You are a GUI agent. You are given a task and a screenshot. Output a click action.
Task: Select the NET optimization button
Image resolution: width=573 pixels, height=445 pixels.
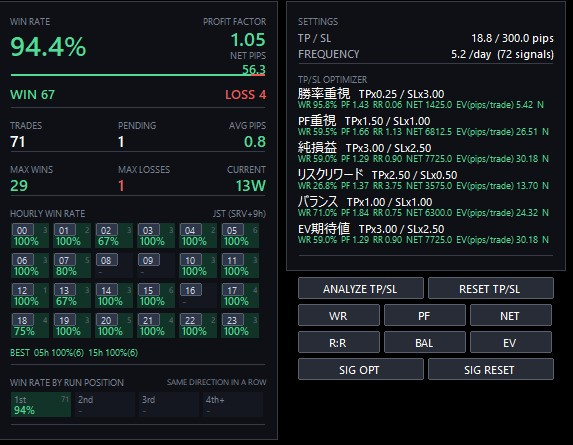point(511,315)
